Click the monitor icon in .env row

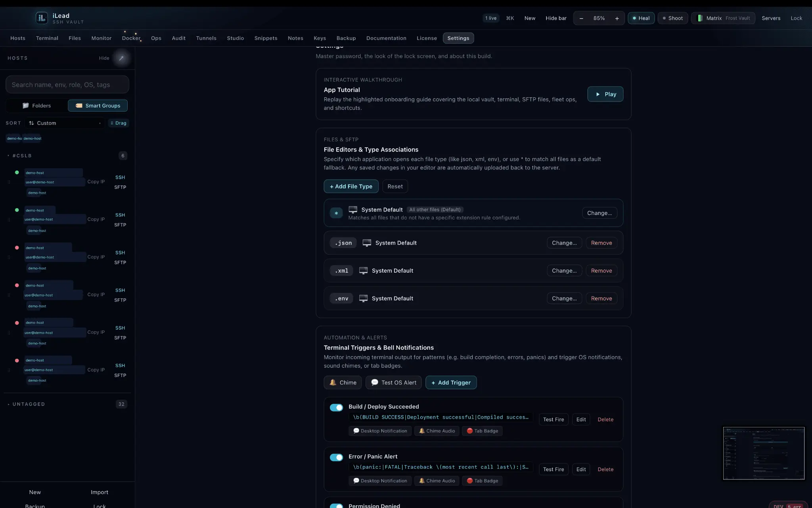(363, 298)
